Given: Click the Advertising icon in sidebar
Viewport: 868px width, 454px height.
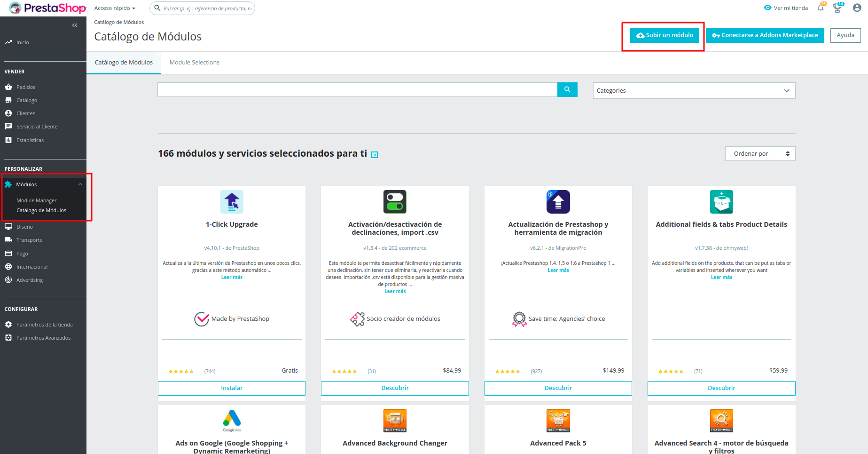Looking at the screenshot, I should [x=8, y=280].
